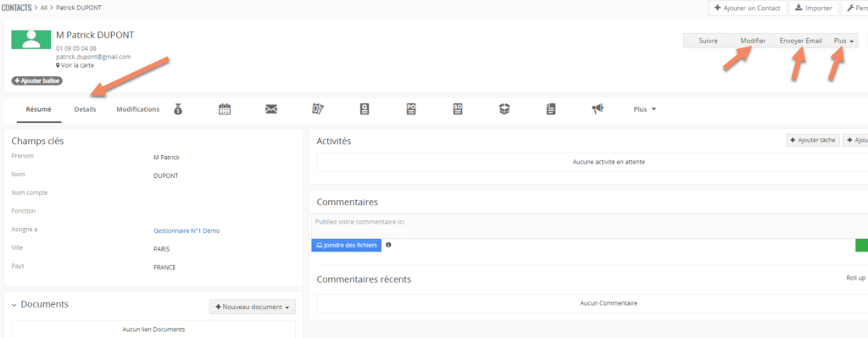868x338 pixels.
Task: Open the purchase order (PO) tab icon
Action: (x=411, y=109)
